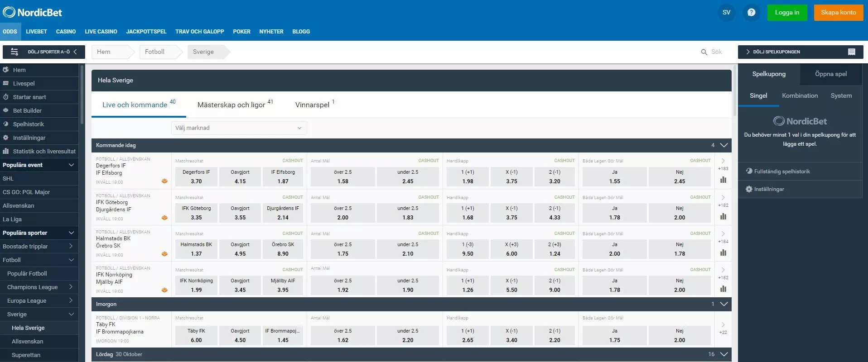Collapse Populära sporter sidebar group
Image resolution: width=868 pixels, height=362 pixels.
71,233
